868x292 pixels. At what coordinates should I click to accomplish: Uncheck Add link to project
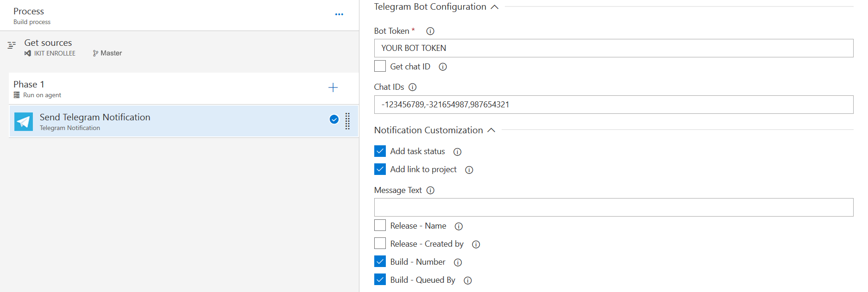pyautogui.click(x=380, y=169)
